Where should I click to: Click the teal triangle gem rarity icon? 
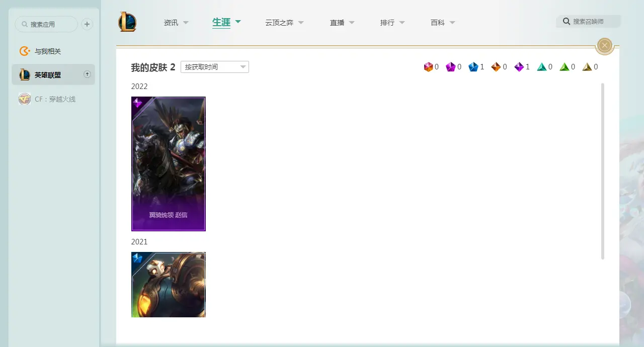click(541, 67)
